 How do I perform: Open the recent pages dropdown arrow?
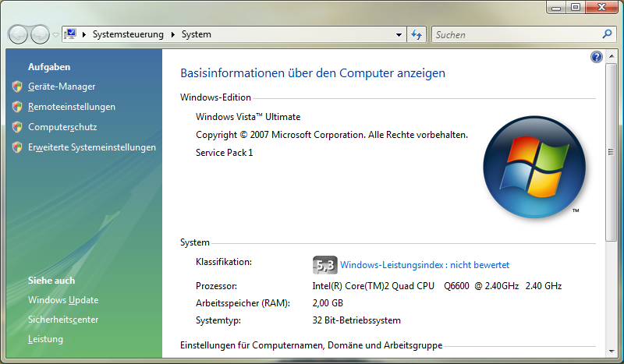pos(55,35)
